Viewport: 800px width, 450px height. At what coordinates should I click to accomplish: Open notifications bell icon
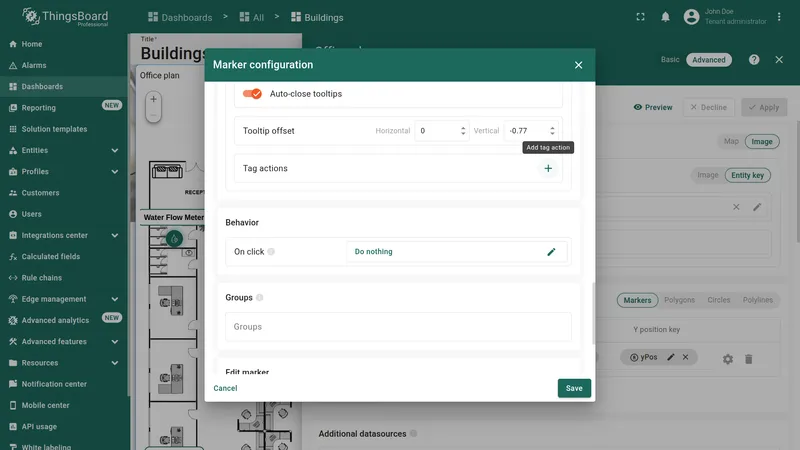pos(665,17)
